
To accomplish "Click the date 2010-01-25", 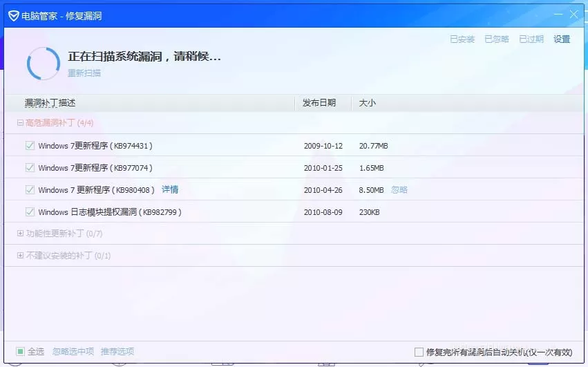I will 323,168.
